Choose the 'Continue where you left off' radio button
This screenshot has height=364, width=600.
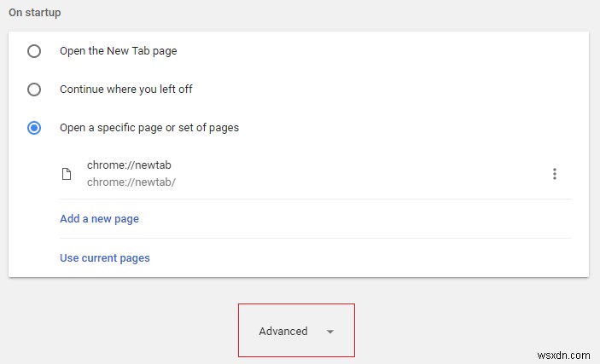point(34,90)
